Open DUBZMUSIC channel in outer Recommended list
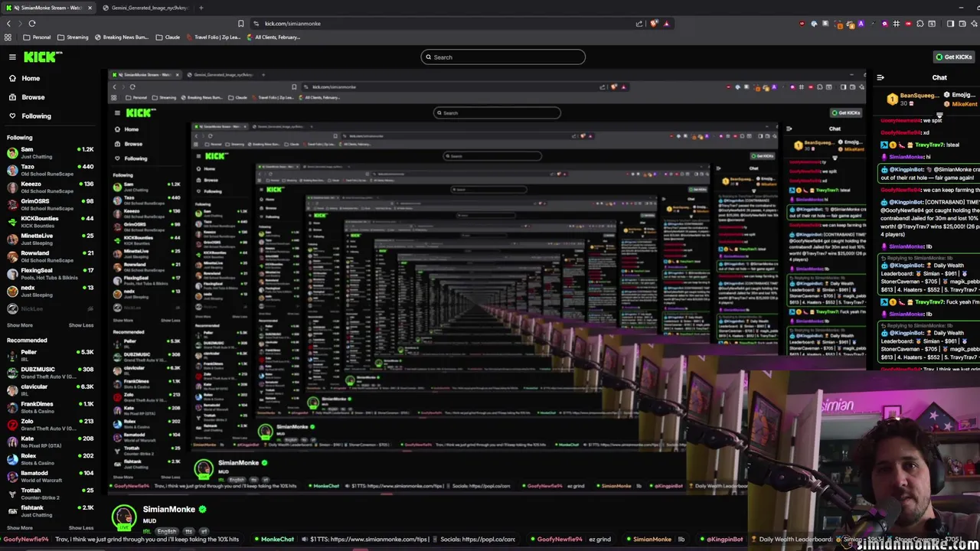Image resolution: width=980 pixels, height=551 pixels. click(x=50, y=373)
